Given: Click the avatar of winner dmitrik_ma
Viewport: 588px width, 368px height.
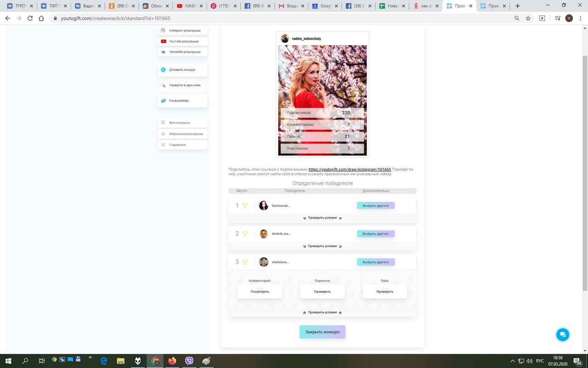Looking at the screenshot, I should 264,234.
